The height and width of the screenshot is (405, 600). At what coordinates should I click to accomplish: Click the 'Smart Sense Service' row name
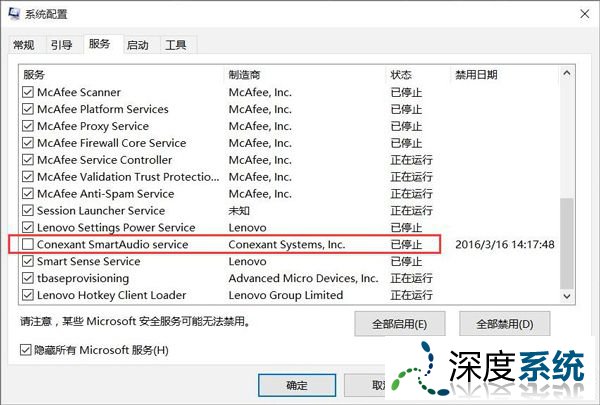pyautogui.click(x=88, y=261)
